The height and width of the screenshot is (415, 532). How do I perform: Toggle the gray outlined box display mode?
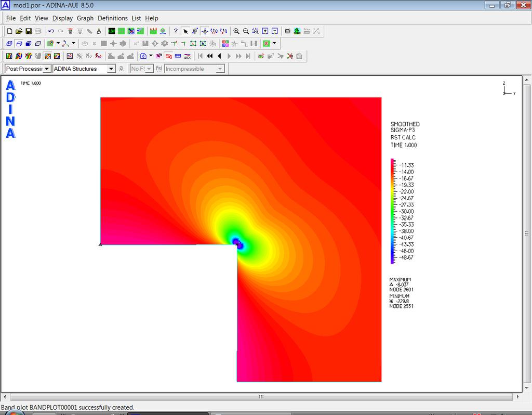pyautogui.click(x=38, y=44)
